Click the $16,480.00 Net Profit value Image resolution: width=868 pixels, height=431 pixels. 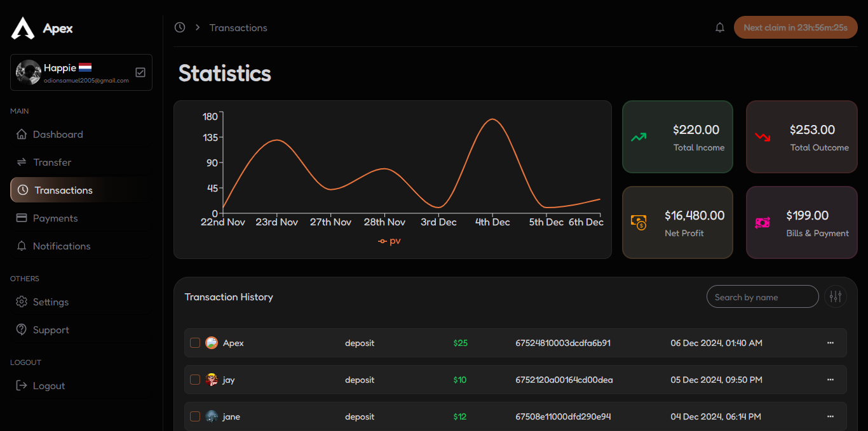[x=695, y=215]
